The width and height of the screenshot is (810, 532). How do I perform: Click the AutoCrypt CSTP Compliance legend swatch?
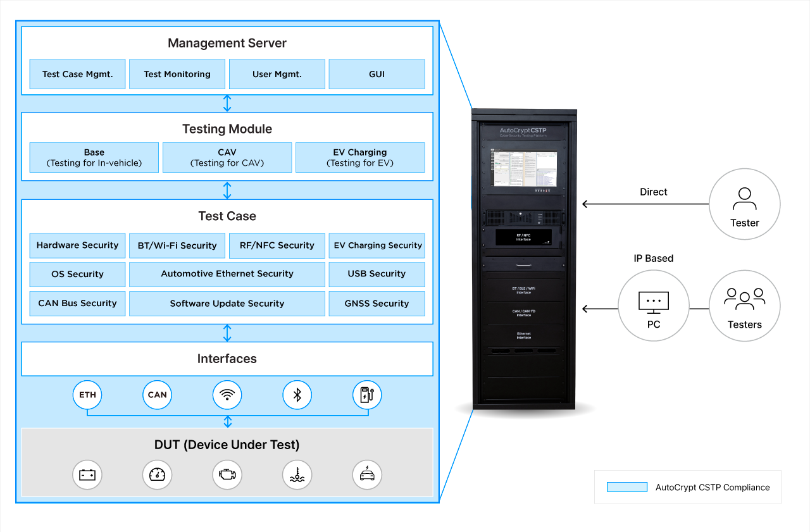[626, 487]
